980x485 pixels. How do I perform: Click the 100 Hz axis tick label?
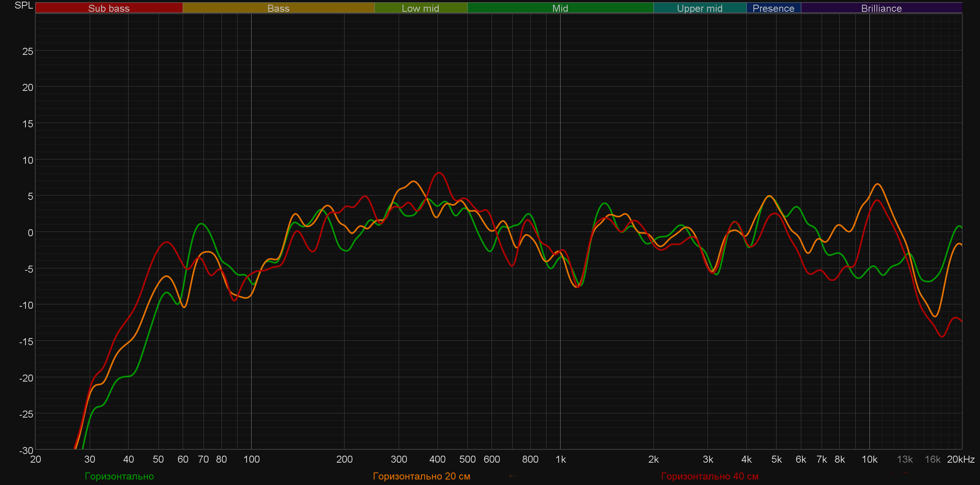[x=251, y=460]
